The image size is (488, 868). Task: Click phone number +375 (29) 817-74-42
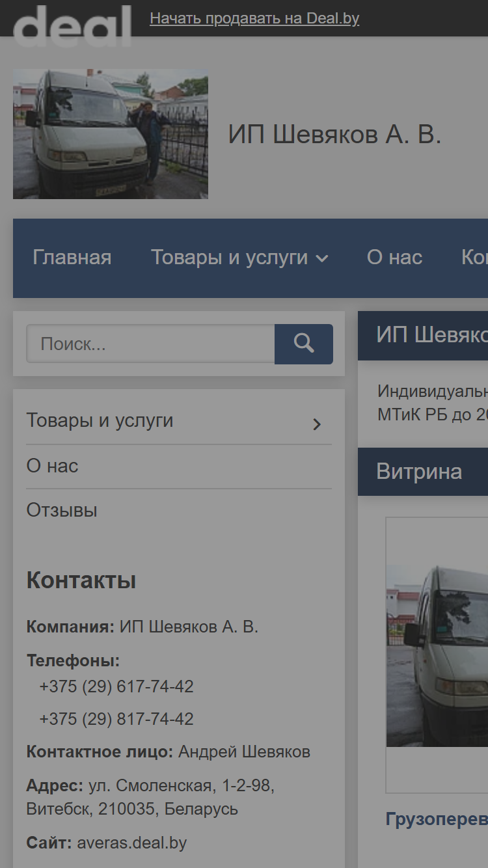116,719
